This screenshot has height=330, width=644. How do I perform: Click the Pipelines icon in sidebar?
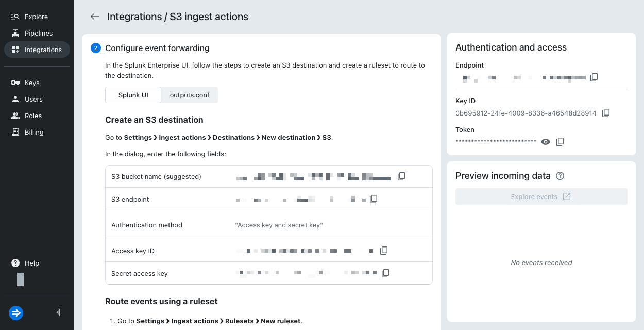[x=15, y=33]
